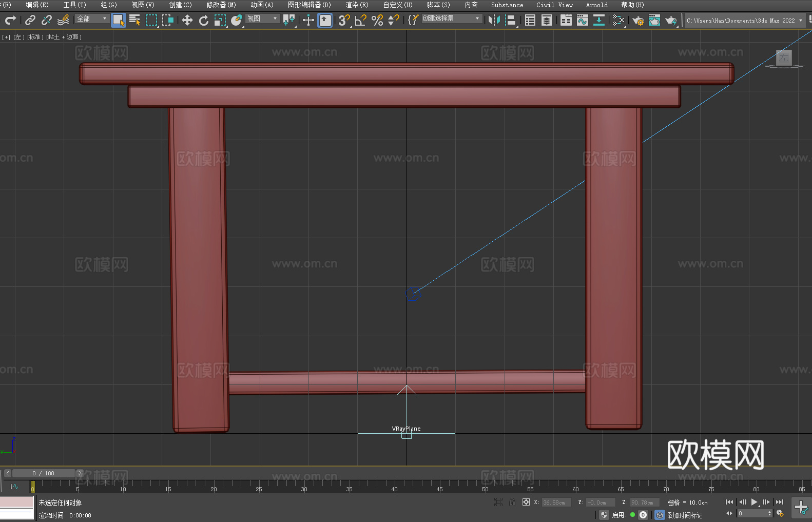Viewport: 812px width, 522px height.
Task: Step time slider back with left arrow
Action: (8, 473)
